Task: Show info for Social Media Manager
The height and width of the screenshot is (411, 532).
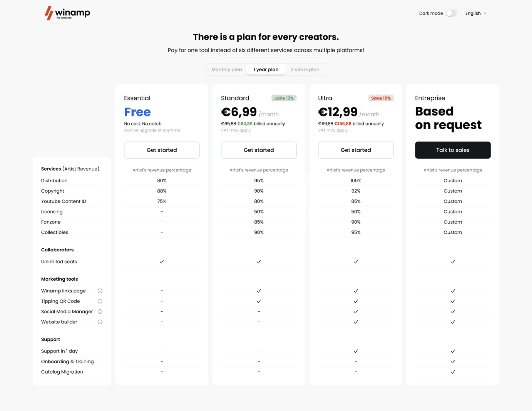Action: [100, 312]
